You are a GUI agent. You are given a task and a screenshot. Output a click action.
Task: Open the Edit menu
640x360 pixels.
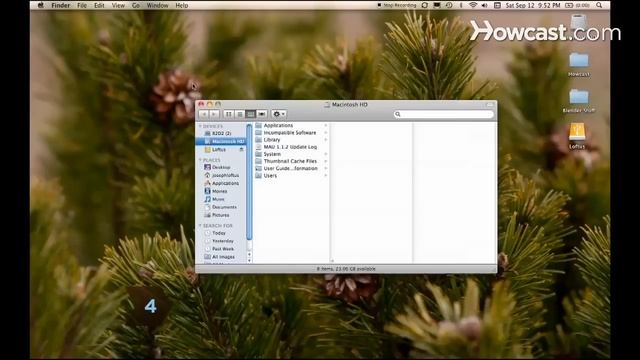pos(99,5)
